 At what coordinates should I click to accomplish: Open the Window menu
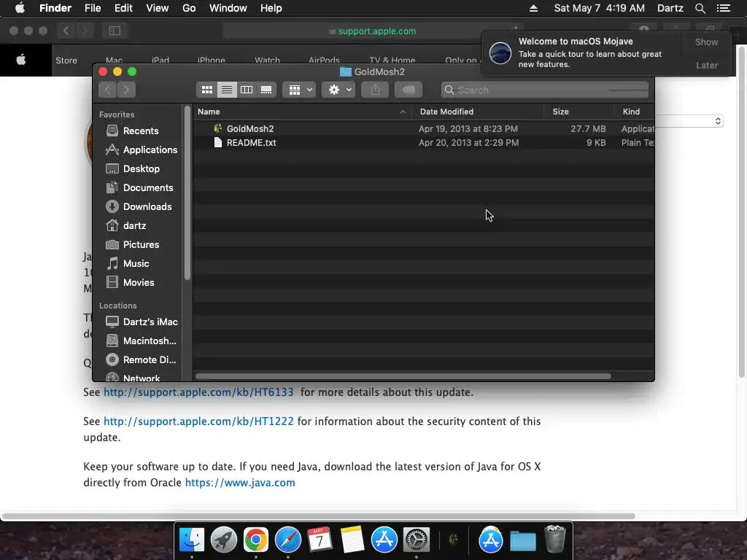click(228, 8)
